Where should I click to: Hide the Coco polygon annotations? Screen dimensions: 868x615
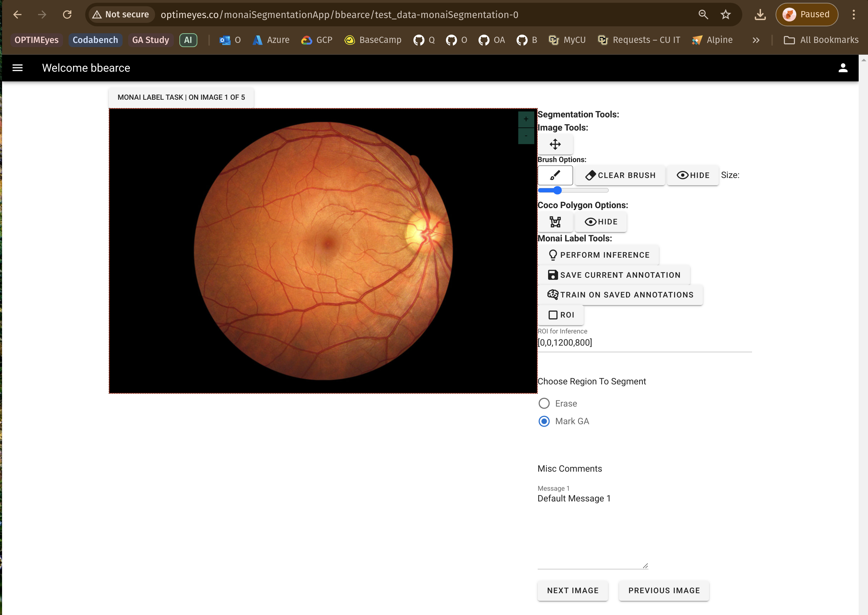(600, 222)
